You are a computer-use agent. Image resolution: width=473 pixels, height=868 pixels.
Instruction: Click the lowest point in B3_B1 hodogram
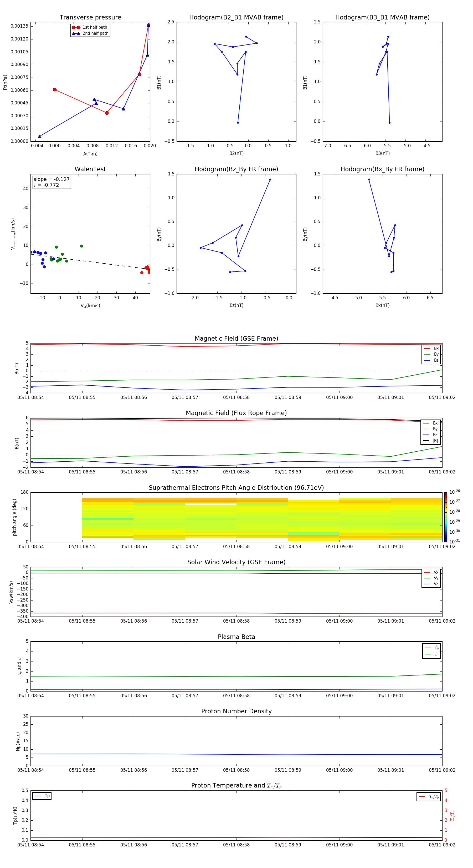point(389,123)
